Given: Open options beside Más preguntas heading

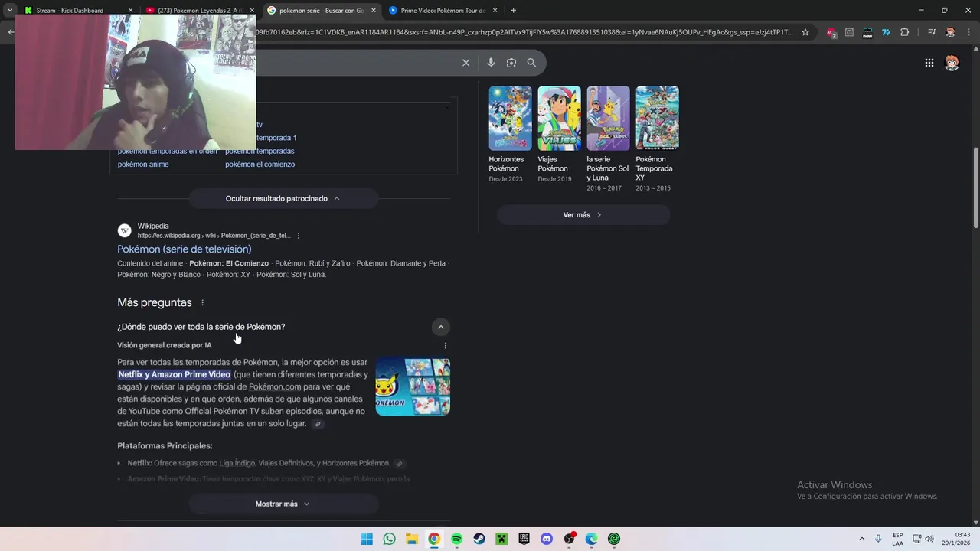Looking at the screenshot, I should (202, 303).
